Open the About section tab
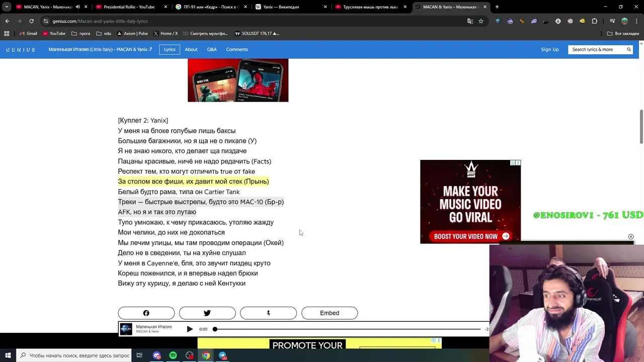The image size is (644, 362). pos(191,49)
